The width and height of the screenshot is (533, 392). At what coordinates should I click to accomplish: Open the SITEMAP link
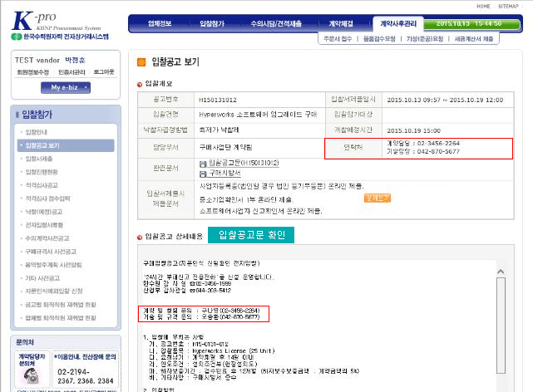tap(508, 6)
